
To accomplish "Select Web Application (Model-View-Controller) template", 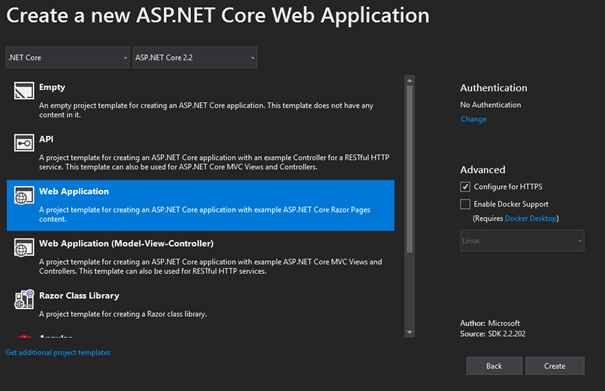I will [x=201, y=257].
